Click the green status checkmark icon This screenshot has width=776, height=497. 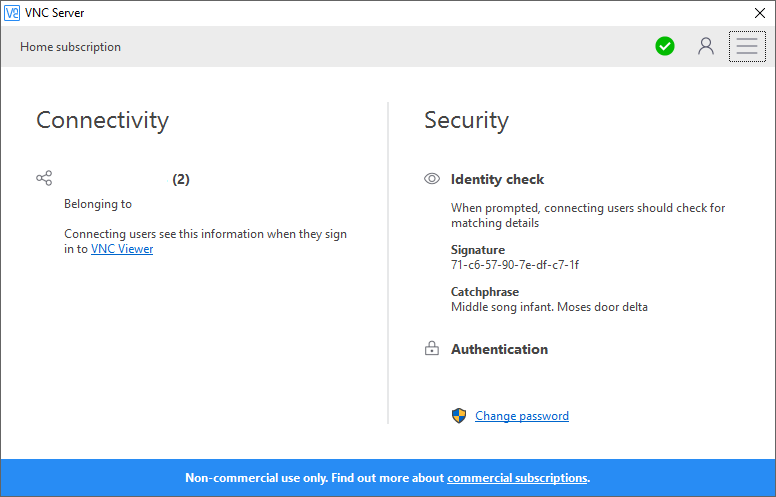(x=665, y=46)
